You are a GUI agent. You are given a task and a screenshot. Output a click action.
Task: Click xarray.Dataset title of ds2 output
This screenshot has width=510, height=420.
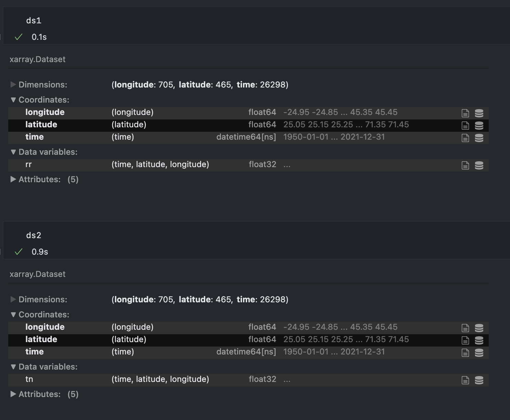click(x=37, y=274)
